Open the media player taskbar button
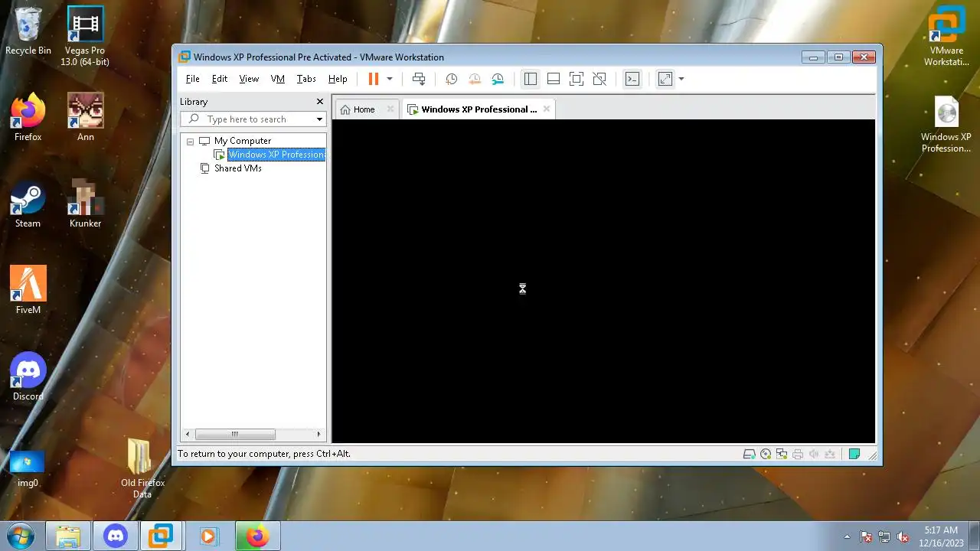Screen dimensions: 980x551 tap(208, 536)
